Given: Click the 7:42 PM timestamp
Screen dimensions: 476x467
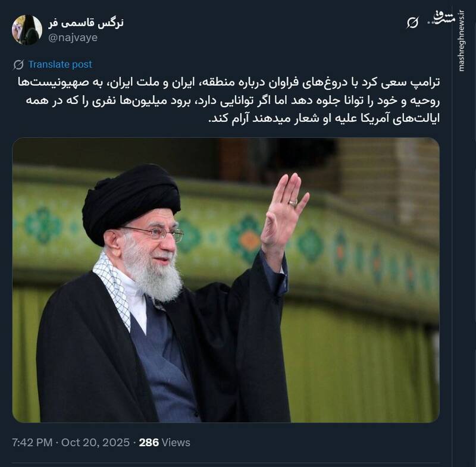Looking at the screenshot, I should pyautogui.click(x=32, y=443).
